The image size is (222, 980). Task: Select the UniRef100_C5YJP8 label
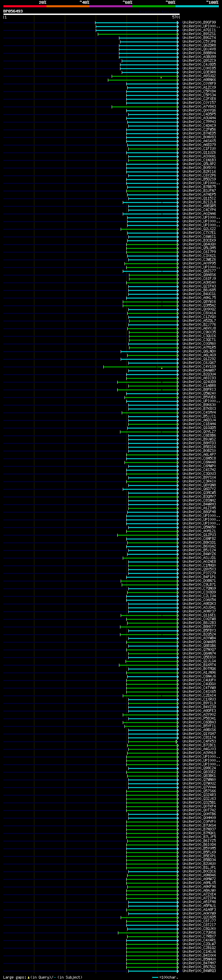199,41
